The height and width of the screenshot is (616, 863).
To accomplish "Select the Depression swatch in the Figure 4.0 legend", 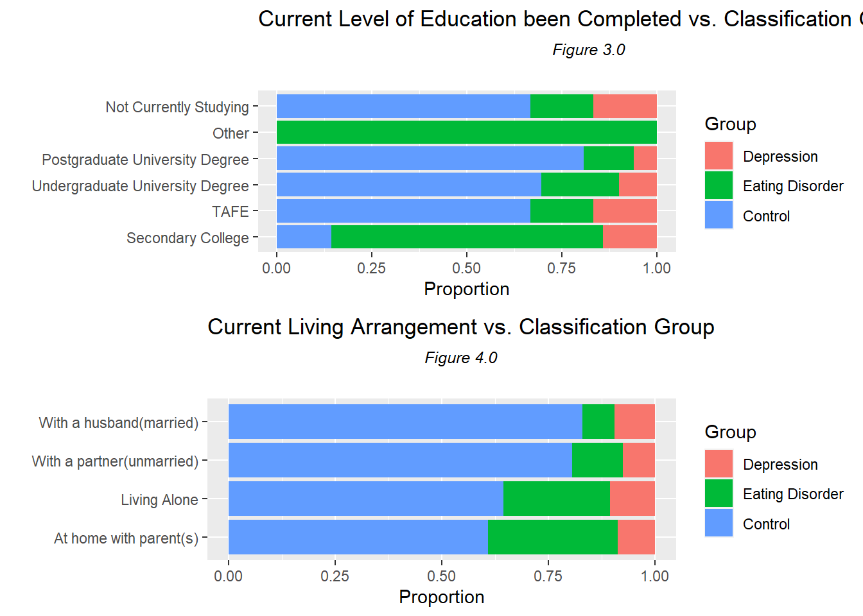I will pos(719,464).
